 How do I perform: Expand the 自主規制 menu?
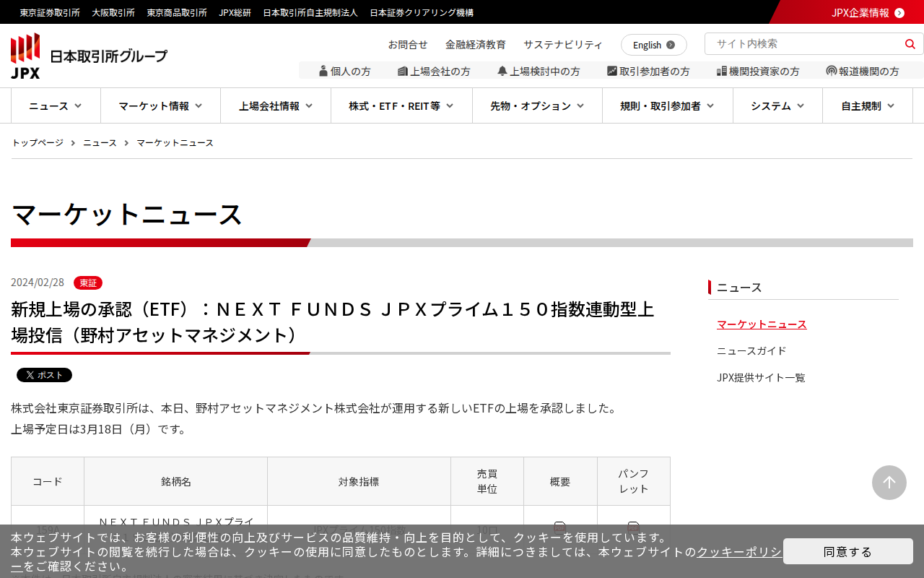(868, 105)
